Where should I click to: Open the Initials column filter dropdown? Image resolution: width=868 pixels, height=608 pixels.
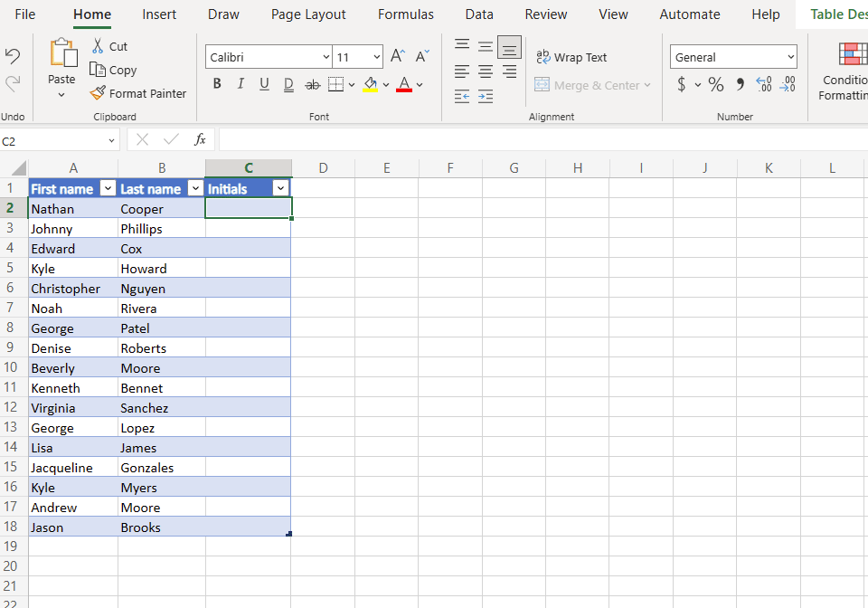click(x=280, y=188)
